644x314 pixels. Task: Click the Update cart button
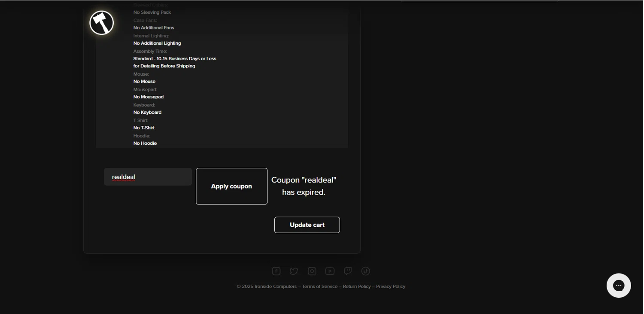tap(307, 225)
